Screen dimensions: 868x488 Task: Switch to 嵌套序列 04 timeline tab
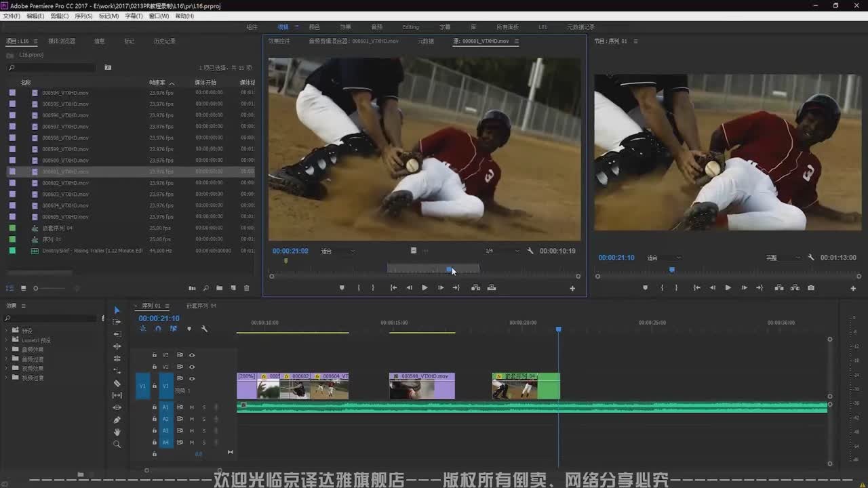click(201, 306)
